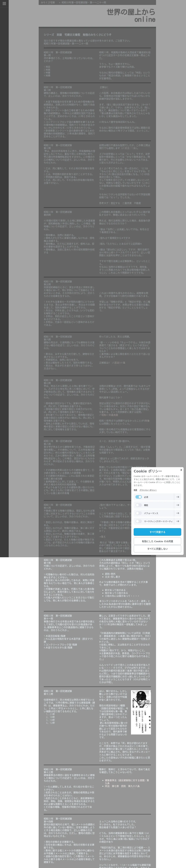The width and height of the screenshot is (186, 868).
Task: Click the シリーズ 実録 宅建古文書館 heading
Action: point(77,35)
